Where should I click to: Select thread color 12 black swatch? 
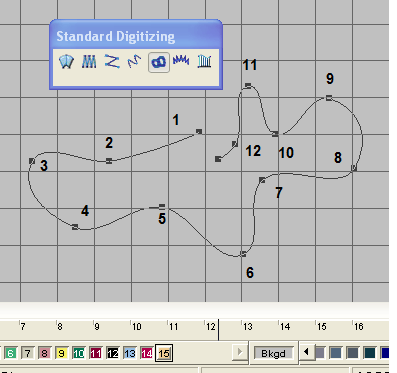point(113,353)
